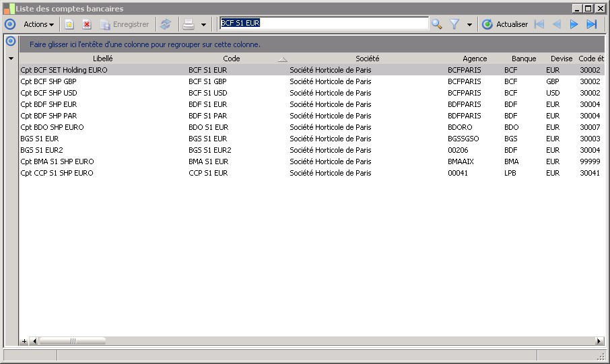Screen dimensions: 610x364
Task: Select the Cpt CCP S1 SHP EURO row
Action: pos(57,173)
